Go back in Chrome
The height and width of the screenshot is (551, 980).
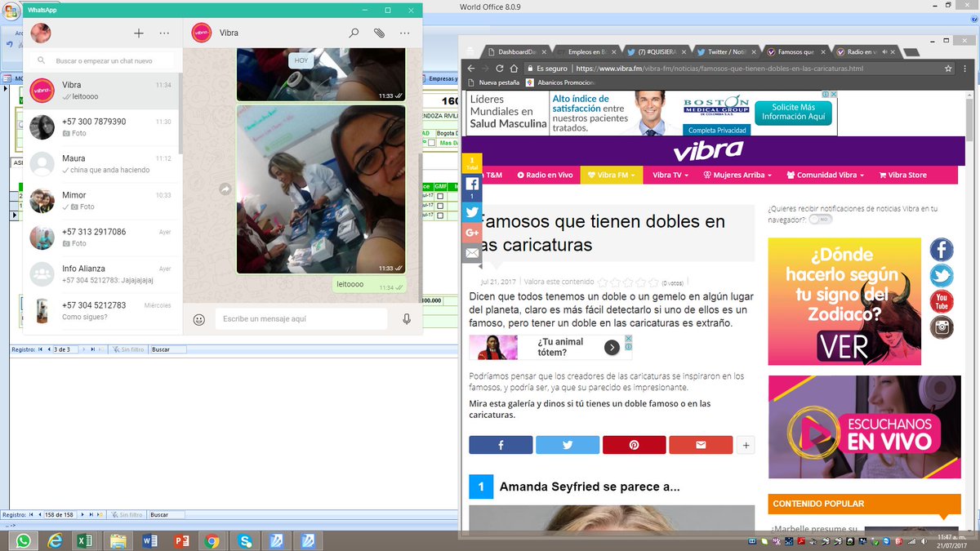pyautogui.click(x=470, y=69)
